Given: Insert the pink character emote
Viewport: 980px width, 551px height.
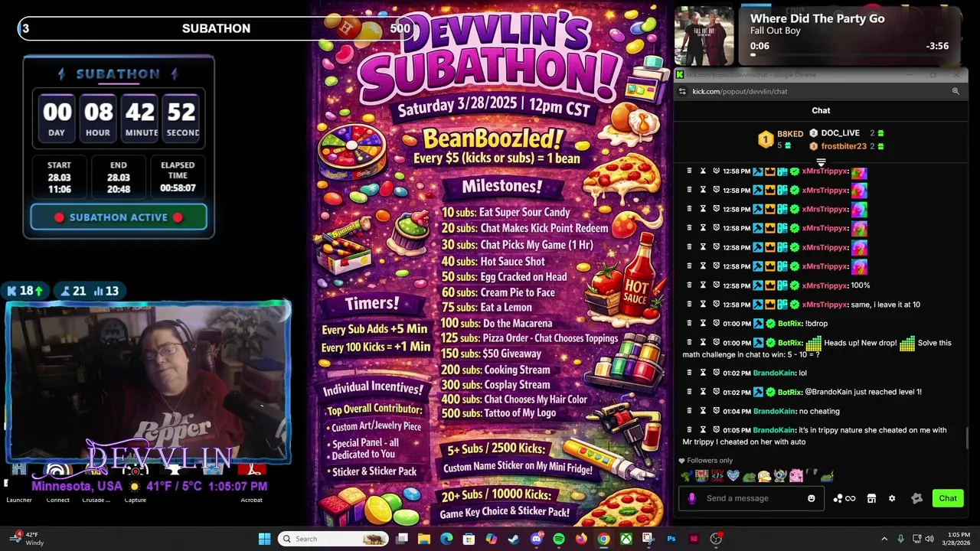Looking at the screenshot, I should (796, 476).
